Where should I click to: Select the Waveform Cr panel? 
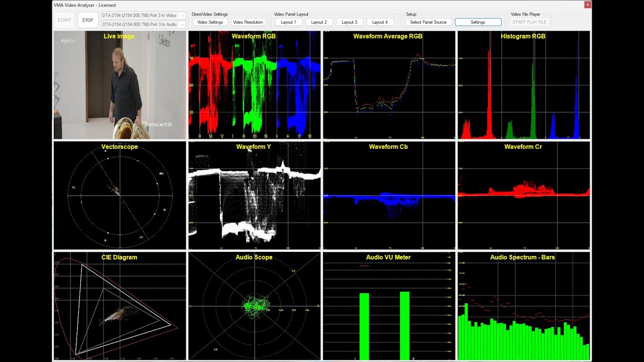coord(524,196)
